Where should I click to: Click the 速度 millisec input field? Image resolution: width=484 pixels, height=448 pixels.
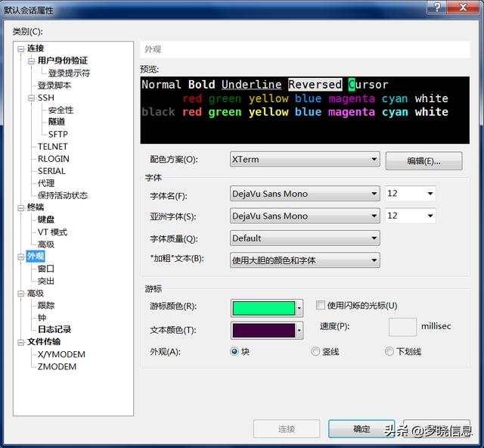click(x=402, y=327)
